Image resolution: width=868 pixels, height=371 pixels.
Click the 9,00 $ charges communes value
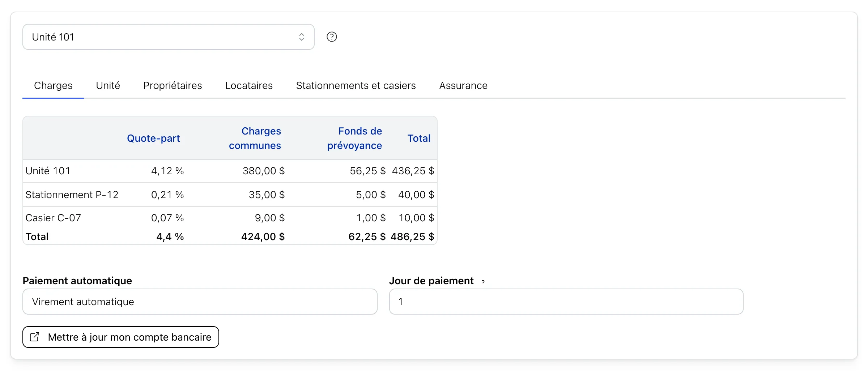tap(270, 218)
